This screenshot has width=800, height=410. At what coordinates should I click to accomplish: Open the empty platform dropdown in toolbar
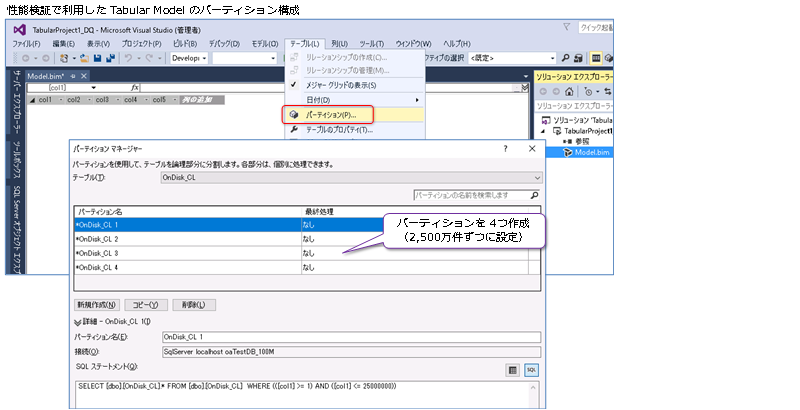click(x=244, y=58)
